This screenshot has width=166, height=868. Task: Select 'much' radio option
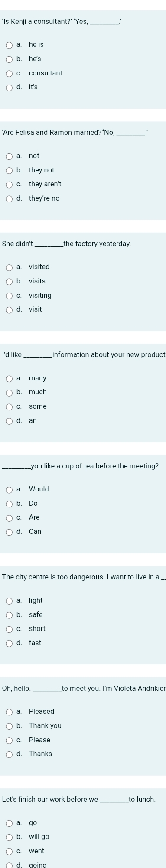(x=9, y=393)
